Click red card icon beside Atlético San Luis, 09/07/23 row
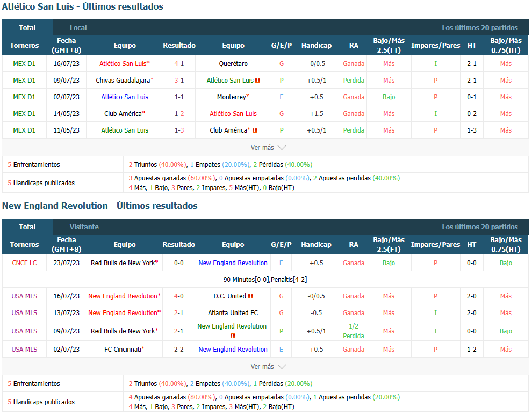532x415 pixels. tap(257, 81)
